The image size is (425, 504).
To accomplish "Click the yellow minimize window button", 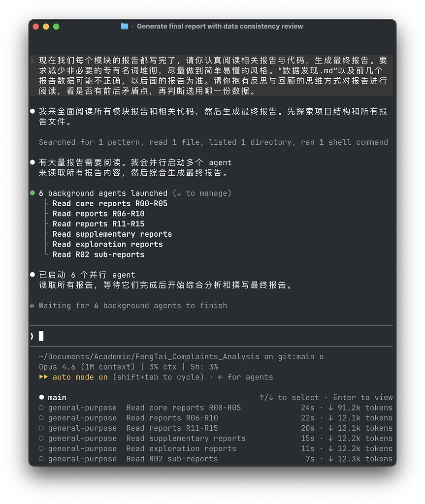I will (46, 27).
